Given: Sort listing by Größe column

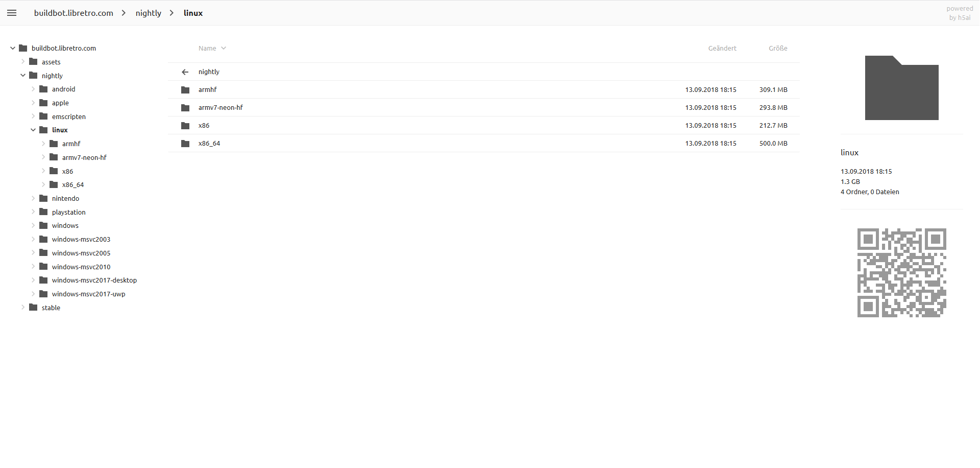Looking at the screenshot, I should pyautogui.click(x=778, y=48).
